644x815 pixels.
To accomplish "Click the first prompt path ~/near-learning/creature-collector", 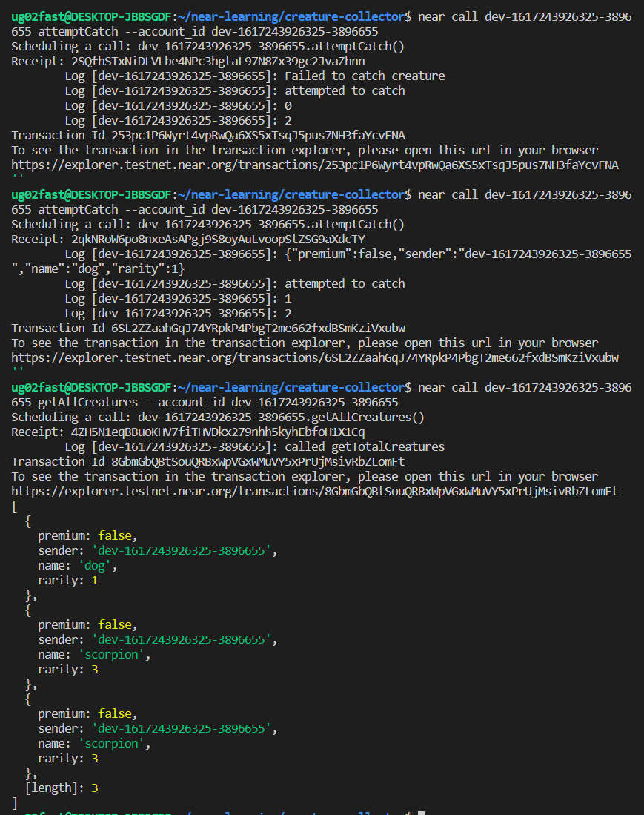I will pyautogui.click(x=291, y=16).
